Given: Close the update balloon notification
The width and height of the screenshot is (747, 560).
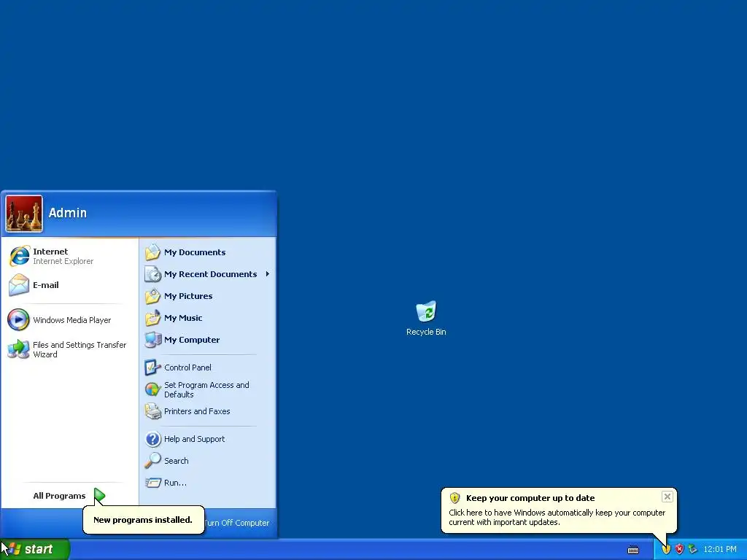Looking at the screenshot, I should pos(667,497).
